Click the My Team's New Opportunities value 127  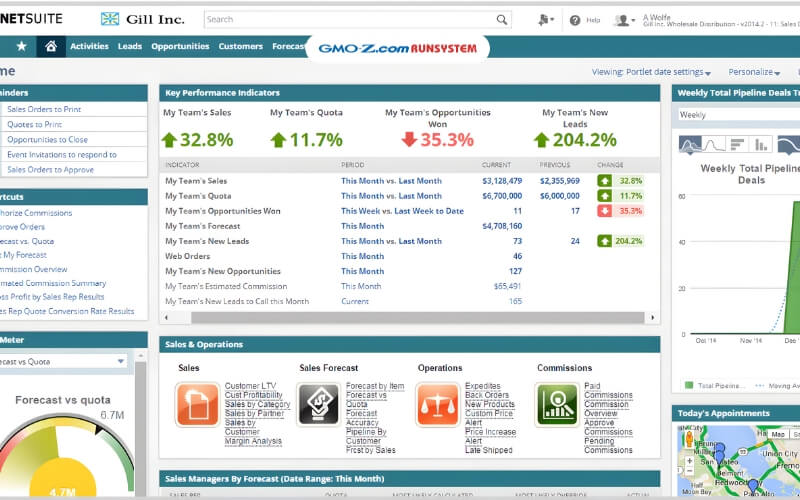[515, 271]
